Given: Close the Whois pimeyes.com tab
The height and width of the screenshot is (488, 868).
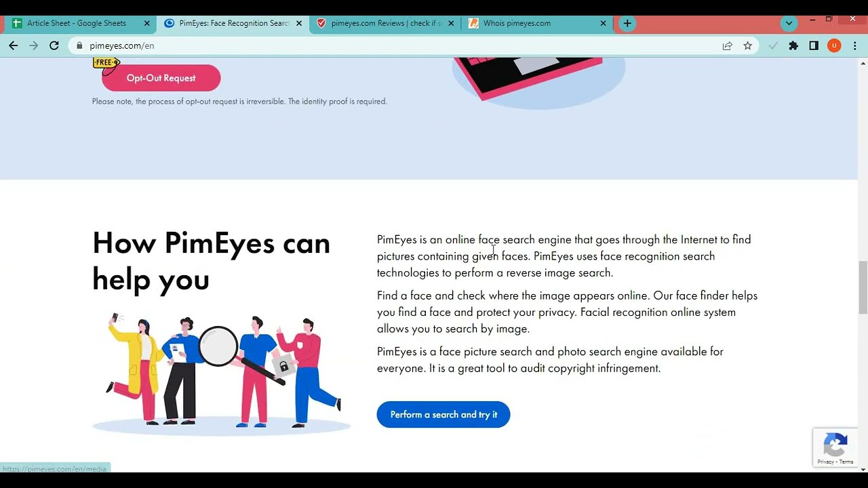Looking at the screenshot, I should pyautogui.click(x=603, y=23).
